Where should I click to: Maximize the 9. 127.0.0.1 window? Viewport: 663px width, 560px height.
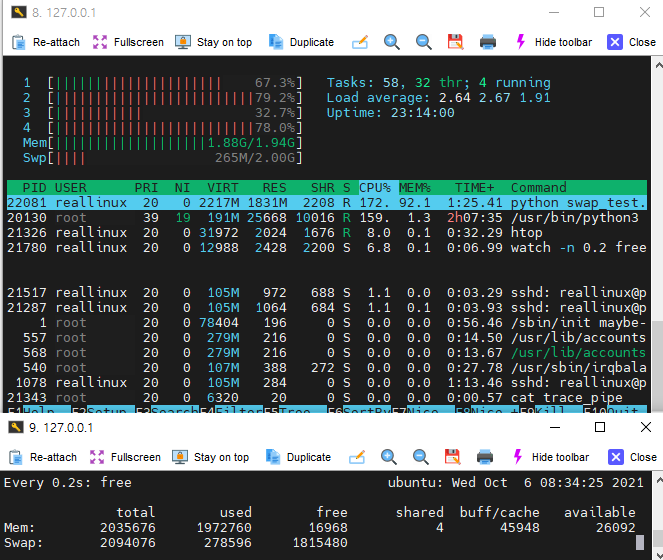pos(600,427)
